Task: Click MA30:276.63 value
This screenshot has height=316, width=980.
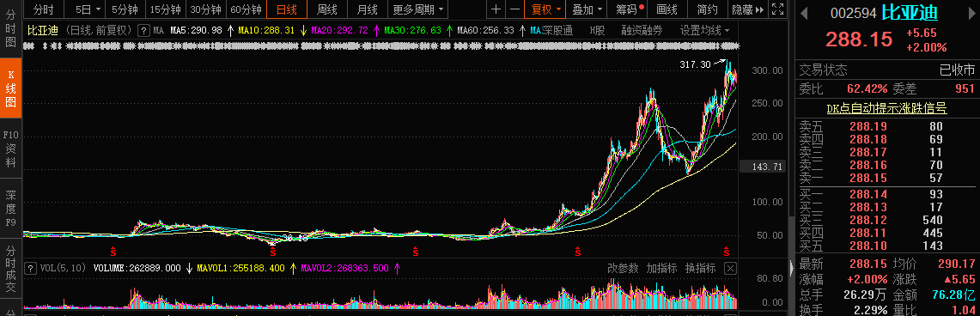Action: [412, 30]
